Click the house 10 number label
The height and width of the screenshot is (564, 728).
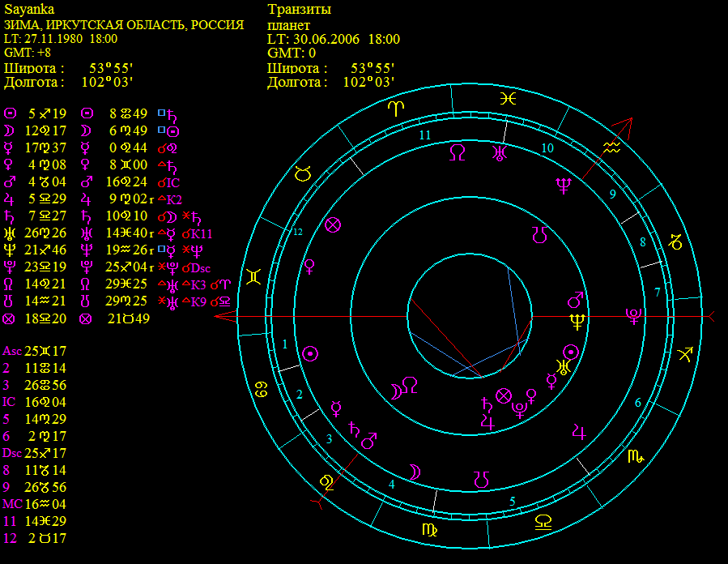coord(547,147)
